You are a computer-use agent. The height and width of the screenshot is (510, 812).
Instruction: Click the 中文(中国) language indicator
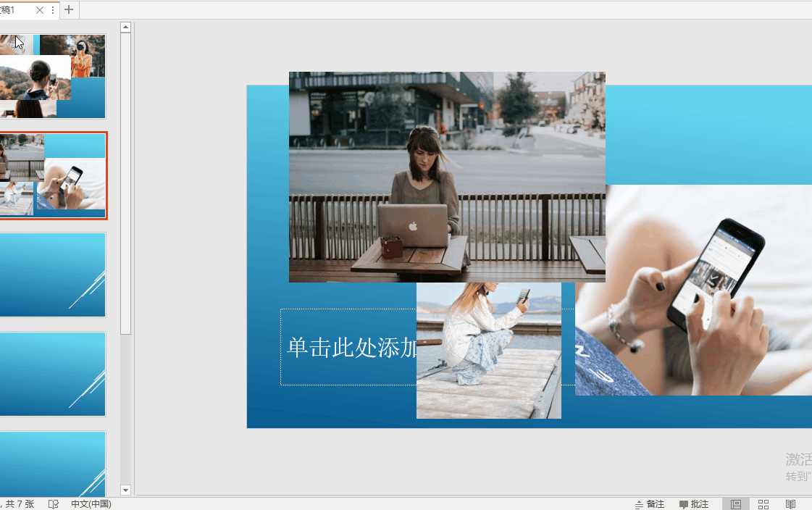(91, 503)
